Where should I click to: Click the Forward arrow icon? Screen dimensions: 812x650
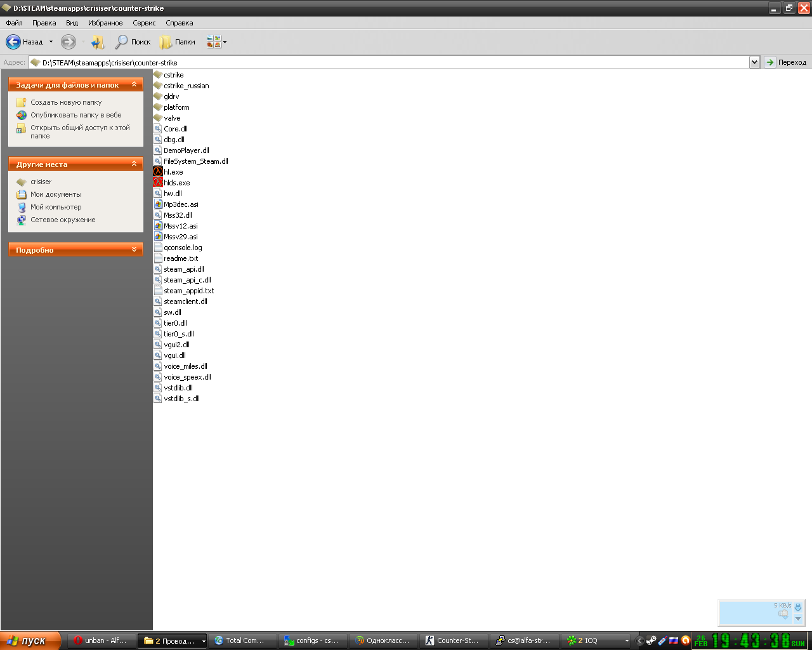[x=68, y=42]
